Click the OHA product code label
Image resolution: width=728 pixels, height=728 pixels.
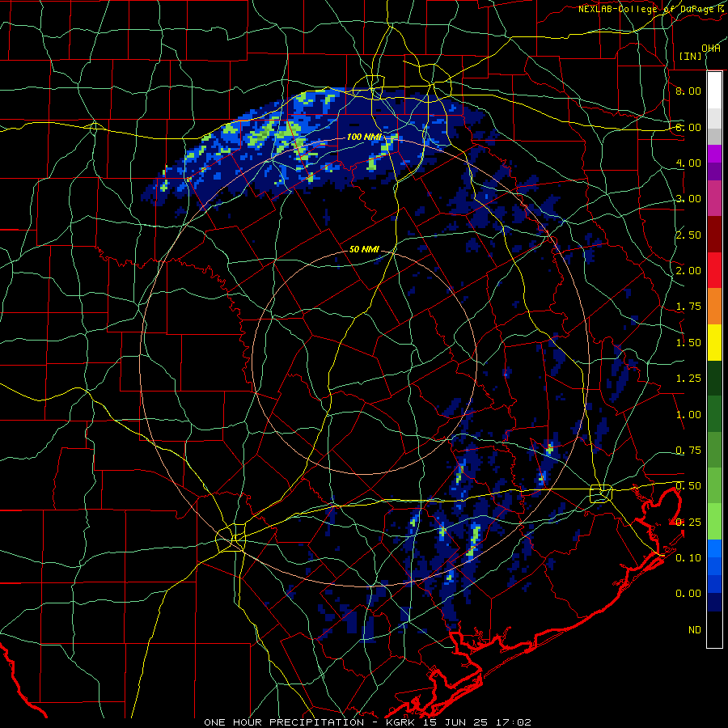pyautogui.click(x=711, y=48)
